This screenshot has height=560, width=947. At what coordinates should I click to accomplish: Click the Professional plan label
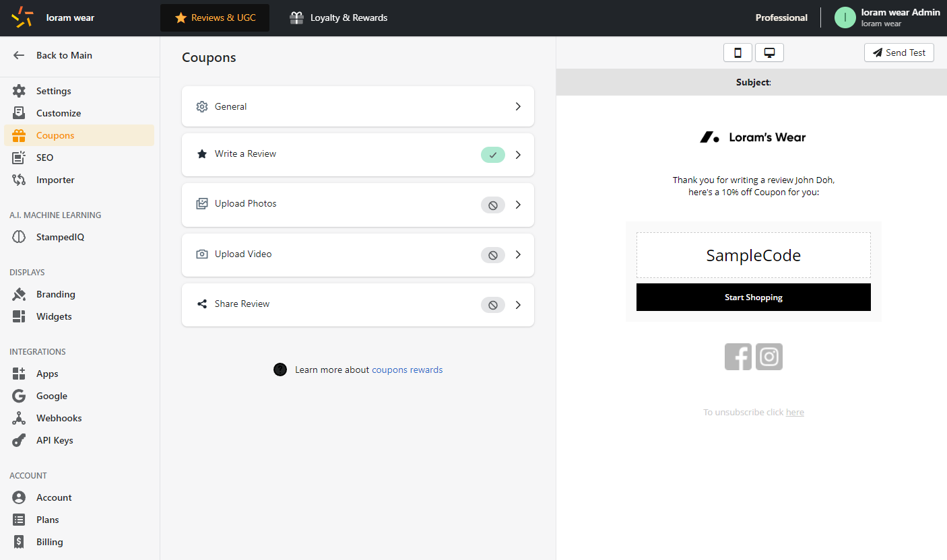pyautogui.click(x=781, y=17)
